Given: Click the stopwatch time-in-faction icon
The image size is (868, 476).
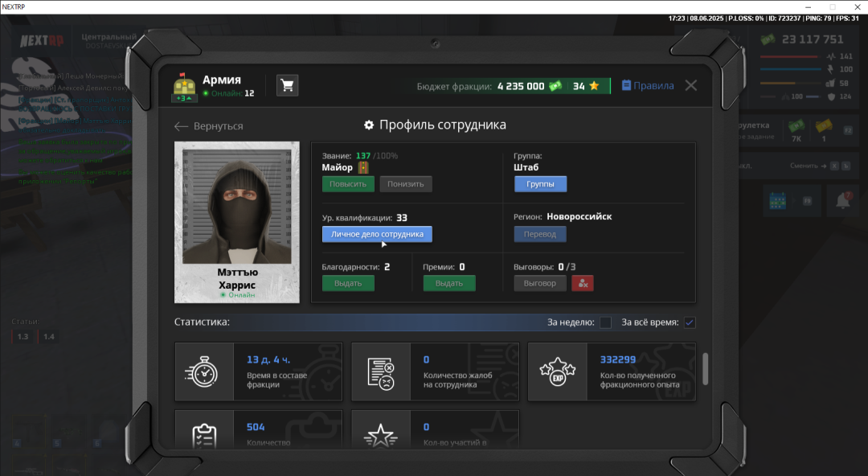Looking at the screenshot, I should pyautogui.click(x=204, y=372).
